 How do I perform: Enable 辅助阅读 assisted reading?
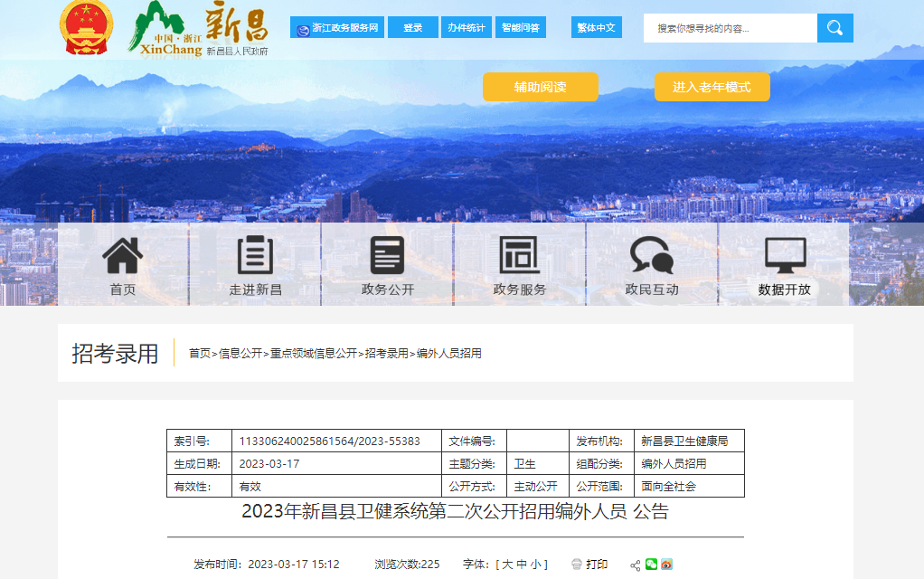[540, 87]
